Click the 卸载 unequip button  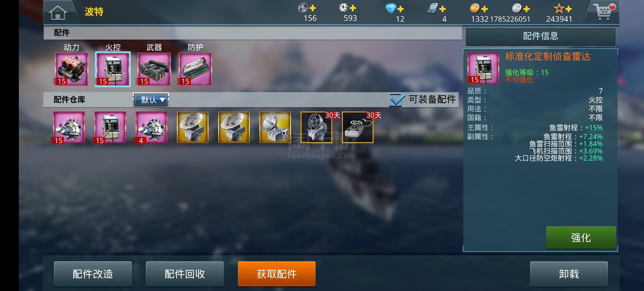[569, 274]
